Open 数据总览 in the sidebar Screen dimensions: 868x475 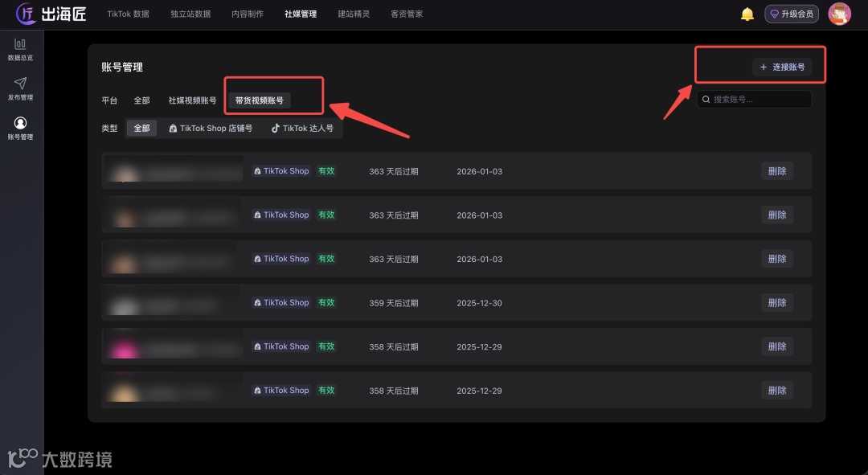click(20, 49)
